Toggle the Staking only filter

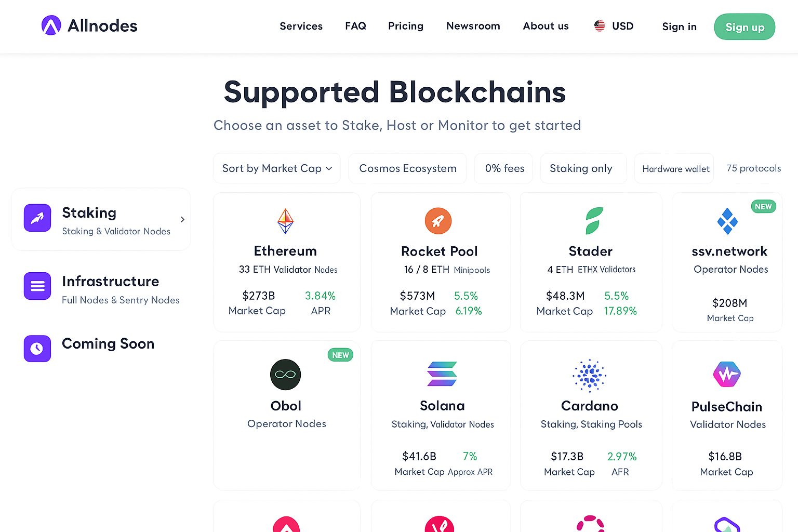pos(581,168)
